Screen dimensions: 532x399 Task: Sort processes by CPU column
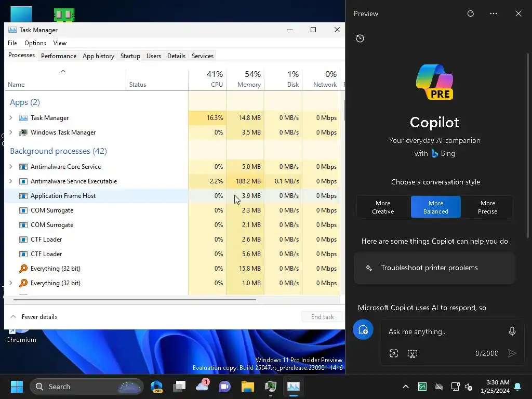point(207,80)
